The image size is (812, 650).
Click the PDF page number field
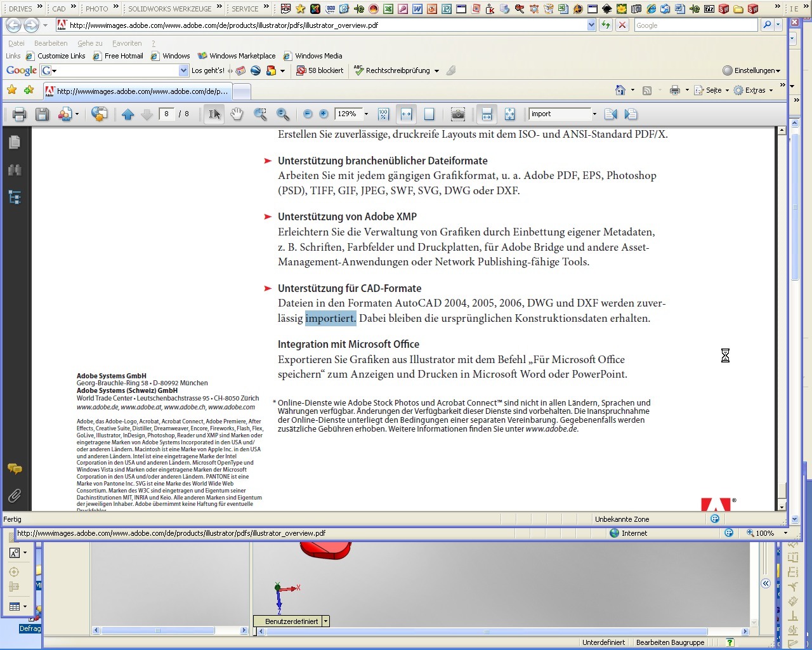tap(166, 114)
